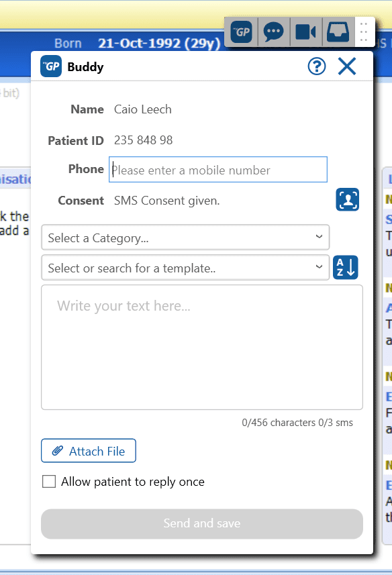
Task: Click the patient contact lookup icon
Action: (347, 199)
